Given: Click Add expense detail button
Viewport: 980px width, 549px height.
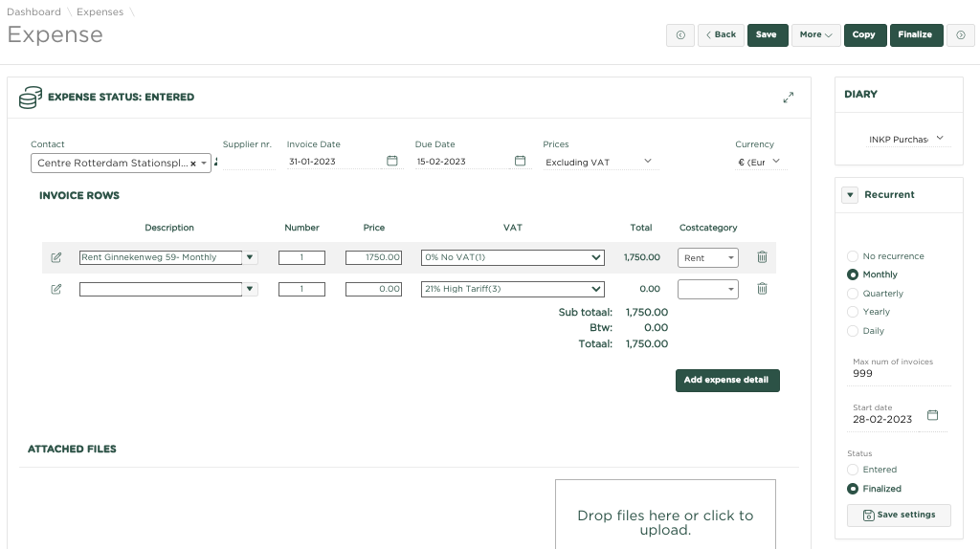Looking at the screenshot, I should tap(727, 381).
